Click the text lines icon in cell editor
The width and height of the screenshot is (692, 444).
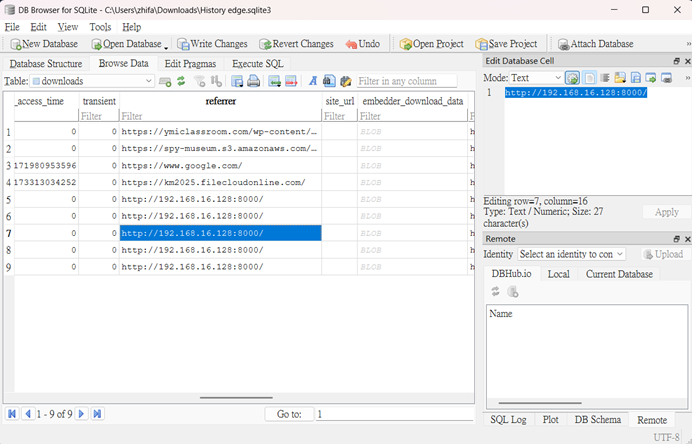605,78
